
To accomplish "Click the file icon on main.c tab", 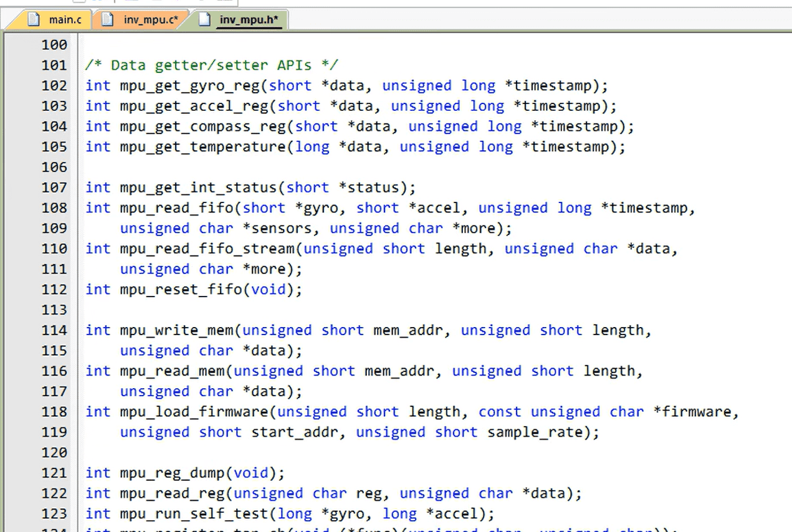I will pyautogui.click(x=34, y=19).
